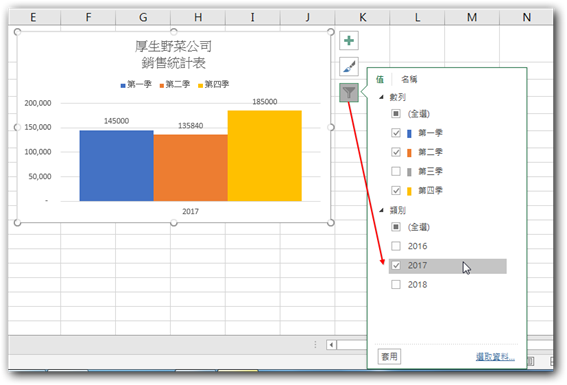Select column header H
Screen dimensions: 567x385
click(x=198, y=17)
